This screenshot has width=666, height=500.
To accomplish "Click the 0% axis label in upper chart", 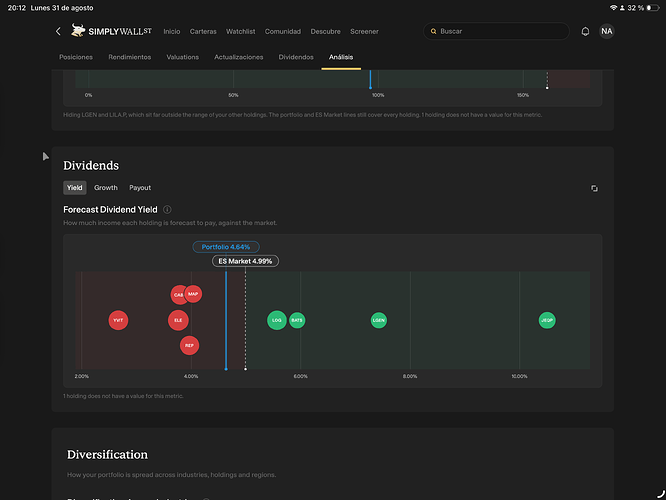I will pyautogui.click(x=88, y=95).
